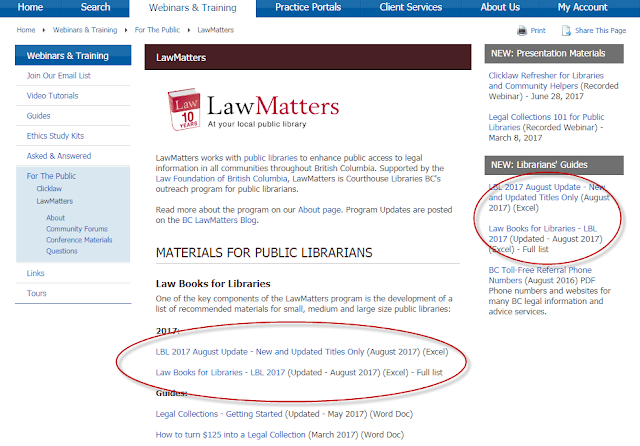The height and width of the screenshot is (446, 640).
Task: Open Law Books for Libraries in Librarians' Guides
Action: [x=542, y=234]
